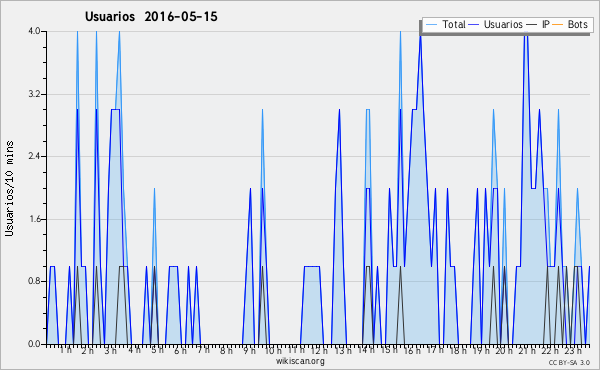Click the '20 h' x-axis label
Viewport: 600px width, 370px height.
click(504, 351)
